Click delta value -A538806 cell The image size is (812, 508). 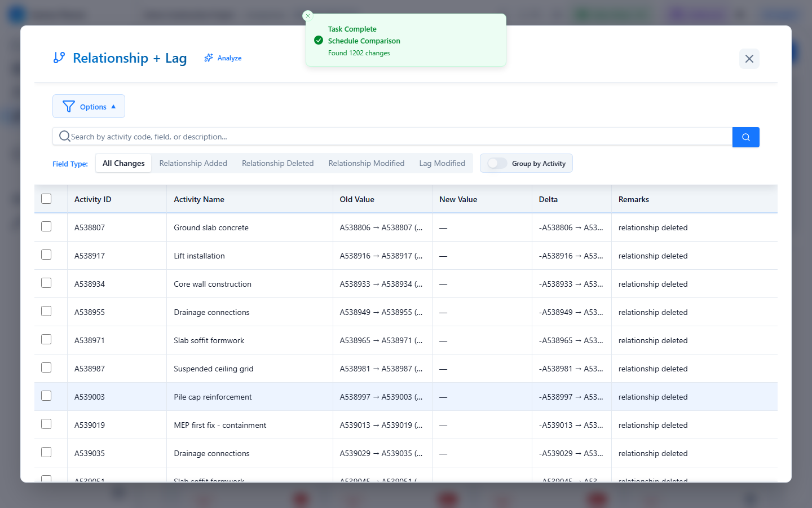pyautogui.click(x=571, y=227)
